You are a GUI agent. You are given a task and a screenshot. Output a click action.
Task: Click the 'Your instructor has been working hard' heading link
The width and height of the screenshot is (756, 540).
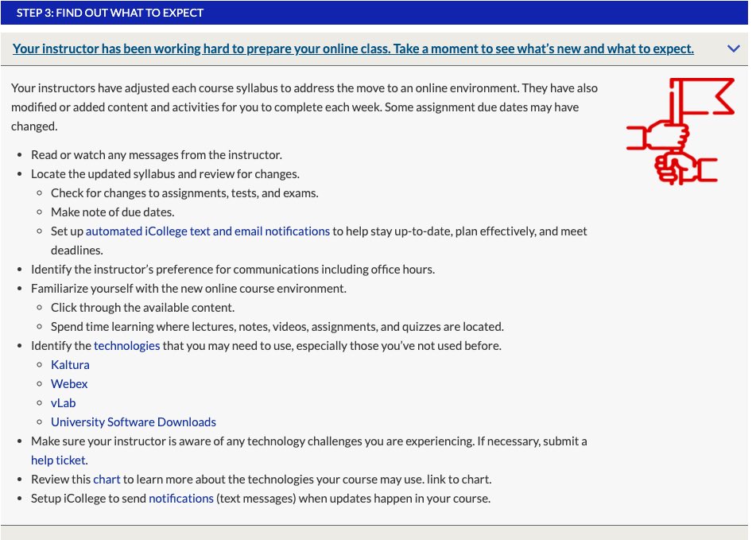[353, 49]
